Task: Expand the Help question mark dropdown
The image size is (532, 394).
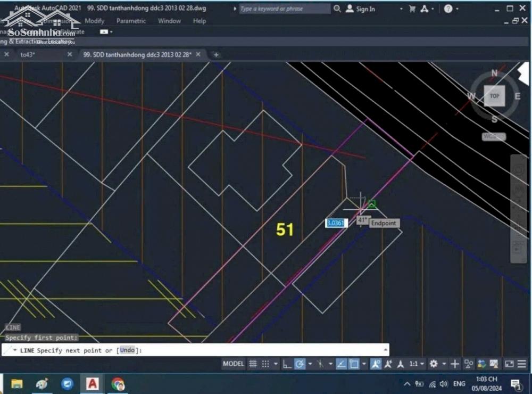Action: point(458,9)
